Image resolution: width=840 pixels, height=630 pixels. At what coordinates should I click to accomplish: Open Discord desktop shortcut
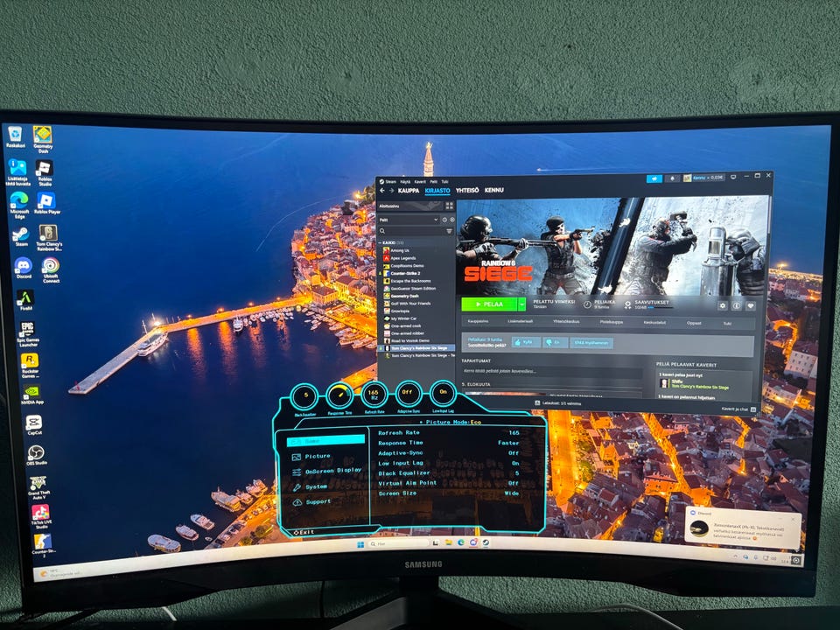tap(23, 268)
